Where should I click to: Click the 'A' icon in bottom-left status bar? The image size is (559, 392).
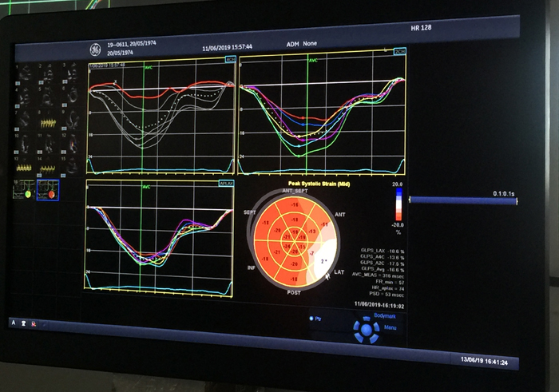tap(12, 323)
